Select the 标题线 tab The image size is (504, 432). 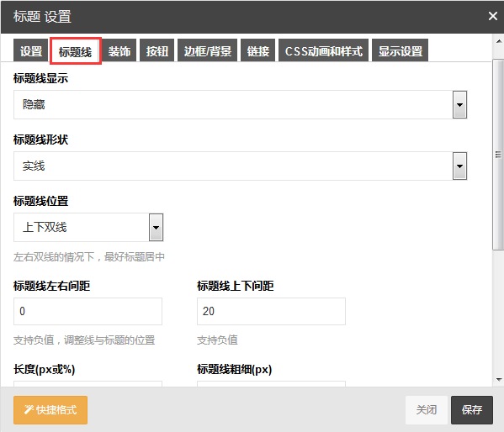point(76,51)
